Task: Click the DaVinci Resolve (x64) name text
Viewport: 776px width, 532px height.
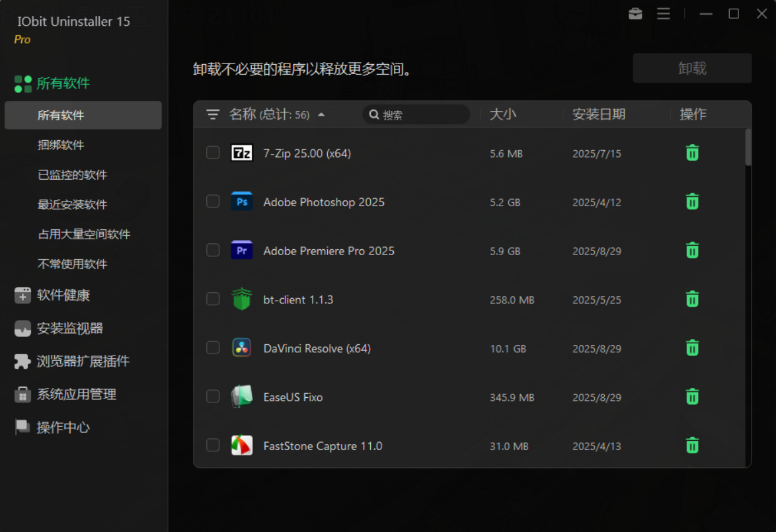Action: click(317, 348)
